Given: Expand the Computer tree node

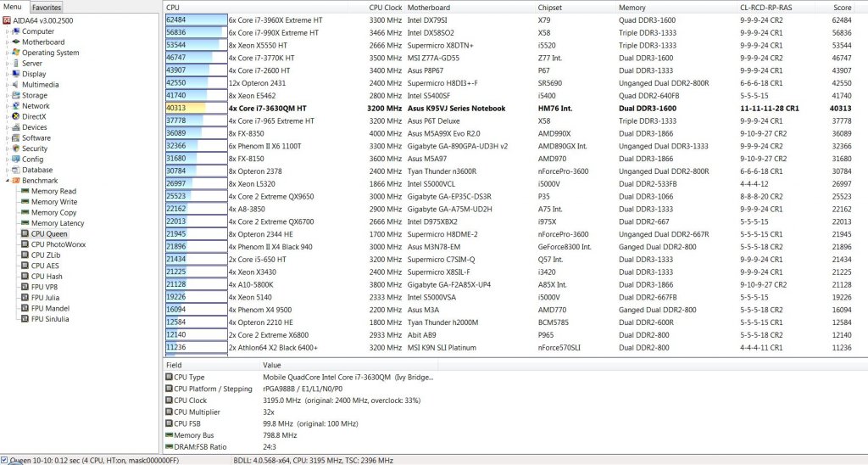Looking at the screenshot, I should pos(7,31).
